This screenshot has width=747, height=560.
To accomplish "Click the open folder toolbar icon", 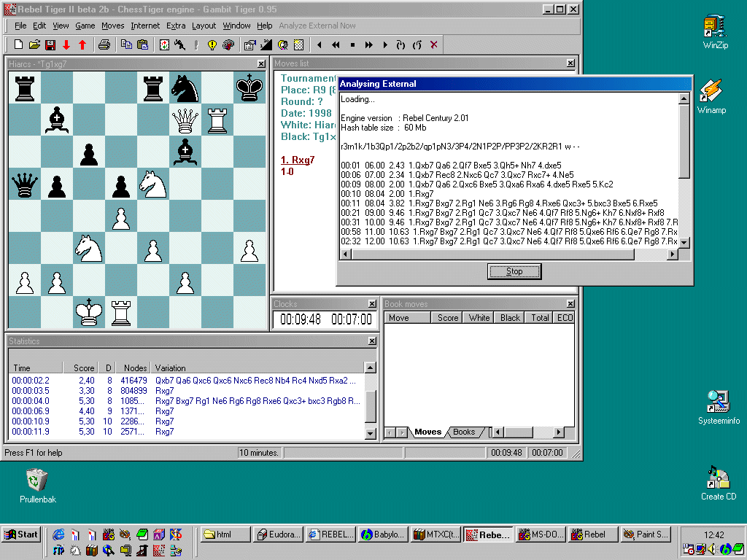I will pos(34,44).
